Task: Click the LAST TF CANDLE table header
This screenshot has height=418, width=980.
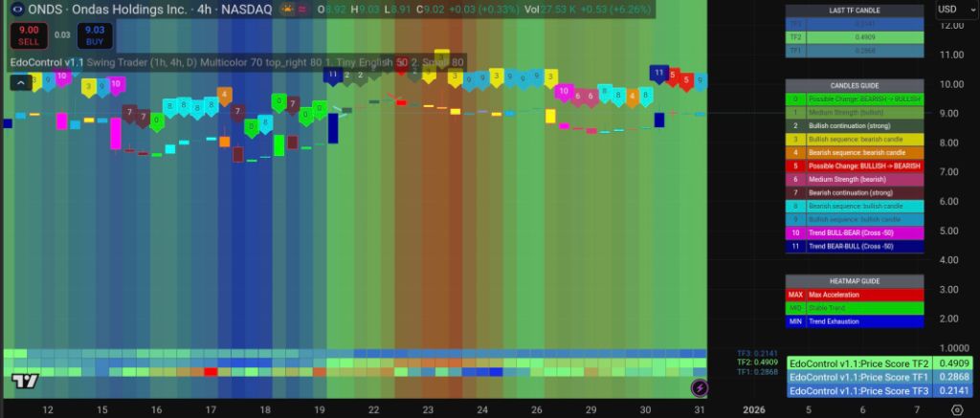Action: (855, 11)
